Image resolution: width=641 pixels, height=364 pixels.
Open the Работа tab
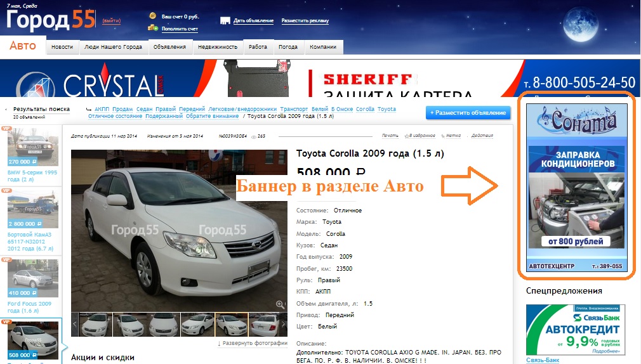tap(258, 47)
